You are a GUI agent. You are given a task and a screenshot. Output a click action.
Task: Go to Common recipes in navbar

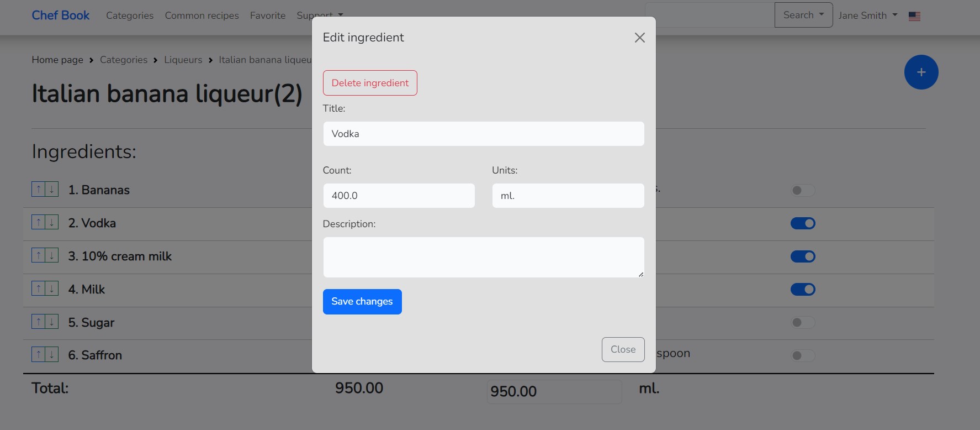202,15
